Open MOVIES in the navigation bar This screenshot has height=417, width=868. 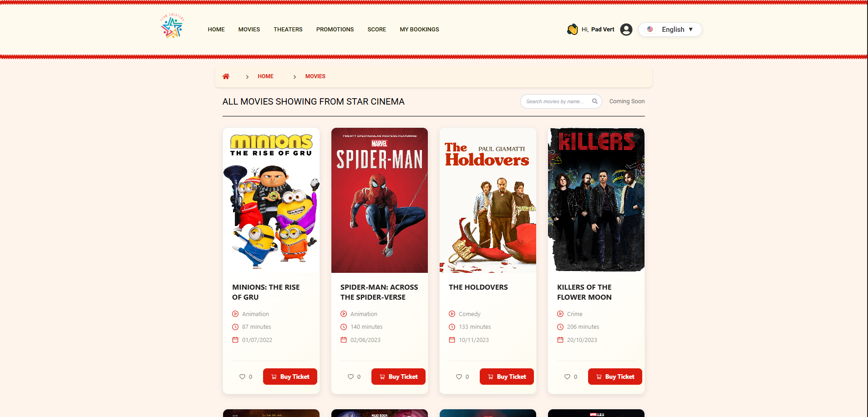click(249, 30)
